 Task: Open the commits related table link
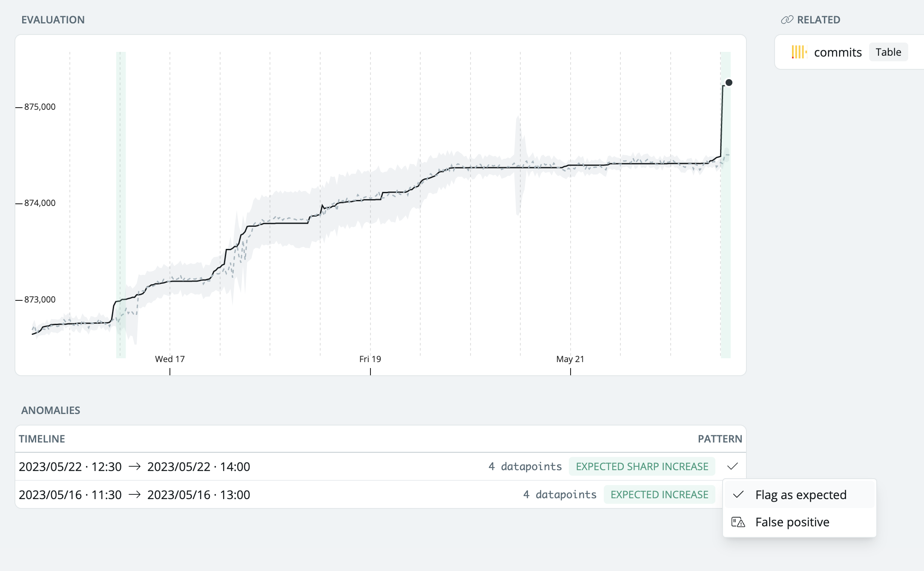point(838,52)
